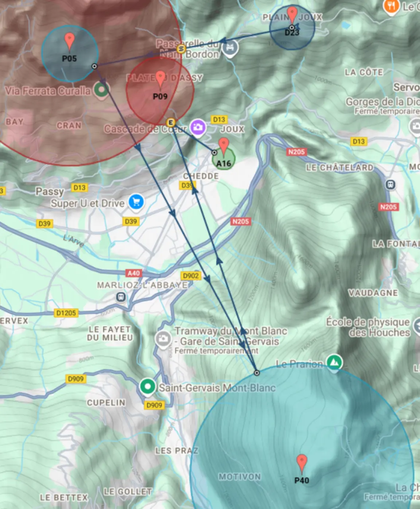Click the Le Prarion place label
Screen dimensions: 420x509
point(299,364)
